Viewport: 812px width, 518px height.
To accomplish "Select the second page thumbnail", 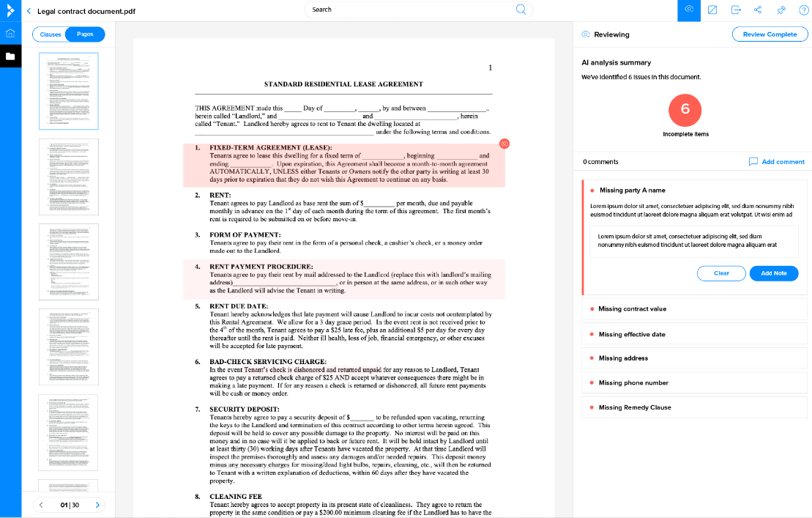I will (68, 177).
